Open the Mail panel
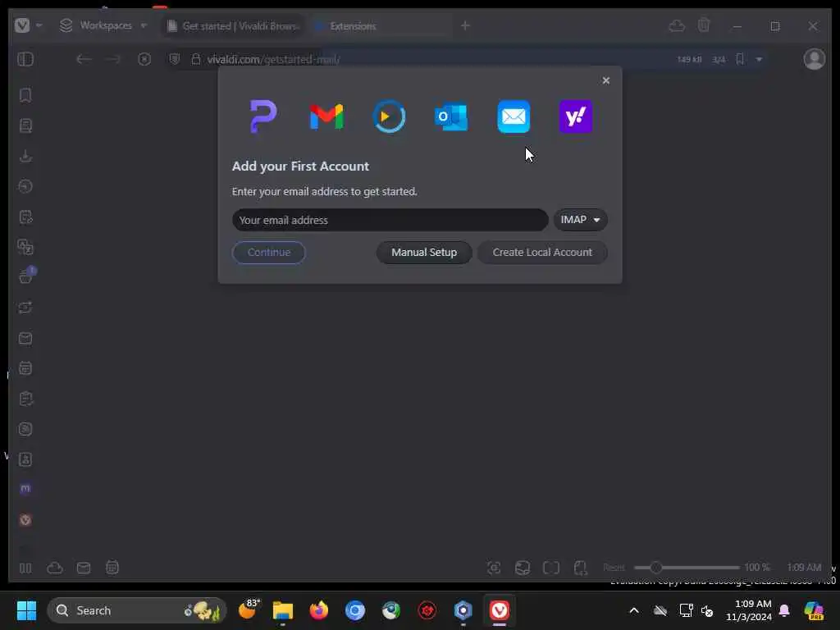Image resolution: width=840 pixels, height=630 pixels. tap(25, 339)
